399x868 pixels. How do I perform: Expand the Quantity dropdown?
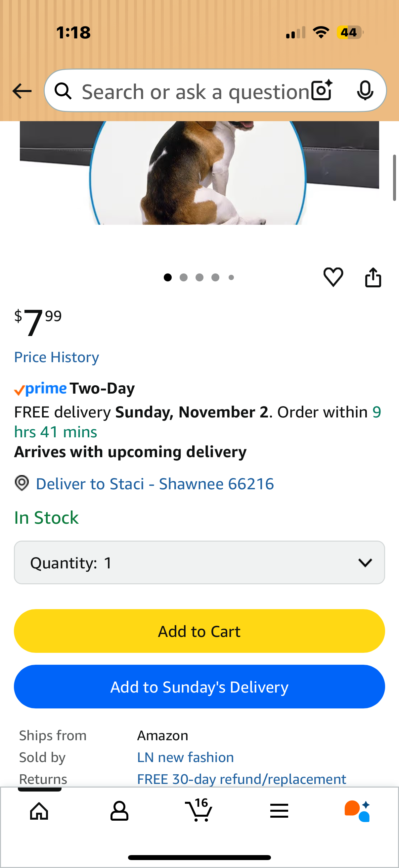pyautogui.click(x=199, y=562)
